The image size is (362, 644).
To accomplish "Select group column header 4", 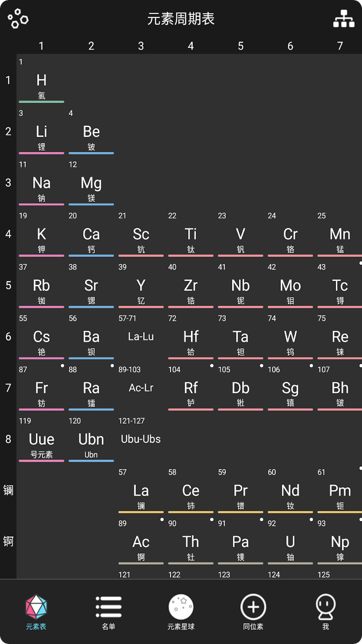I will [x=191, y=46].
